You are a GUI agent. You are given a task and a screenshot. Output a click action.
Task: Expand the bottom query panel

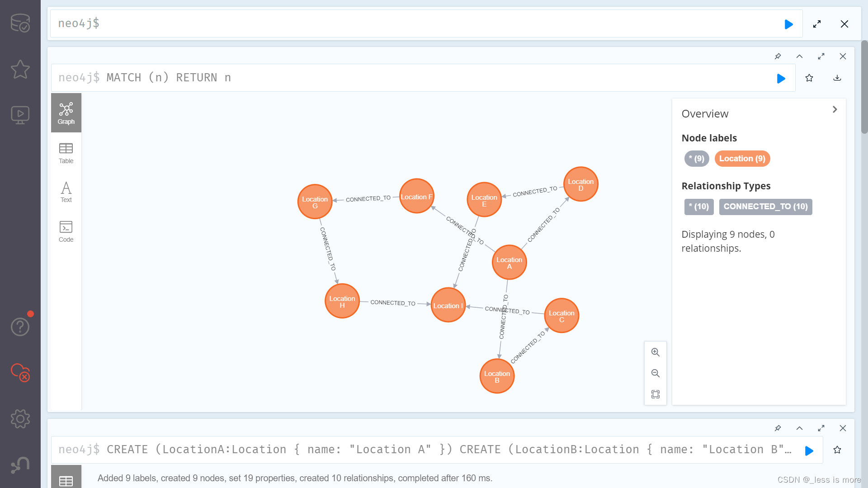[x=821, y=428]
